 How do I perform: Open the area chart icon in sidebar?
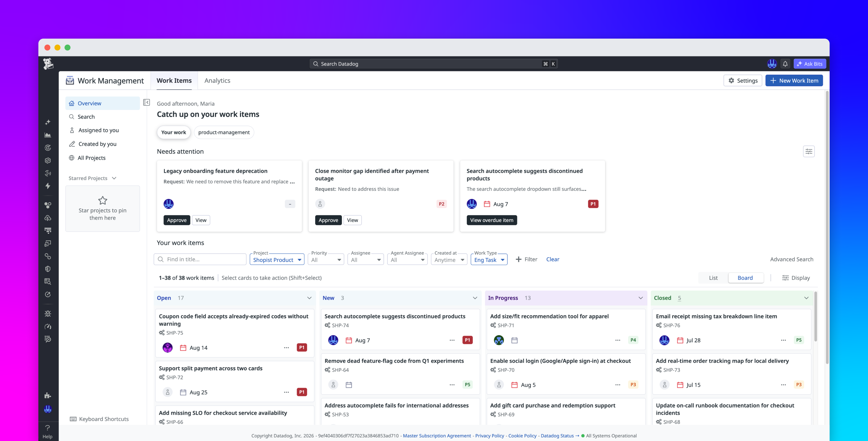[x=48, y=135]
